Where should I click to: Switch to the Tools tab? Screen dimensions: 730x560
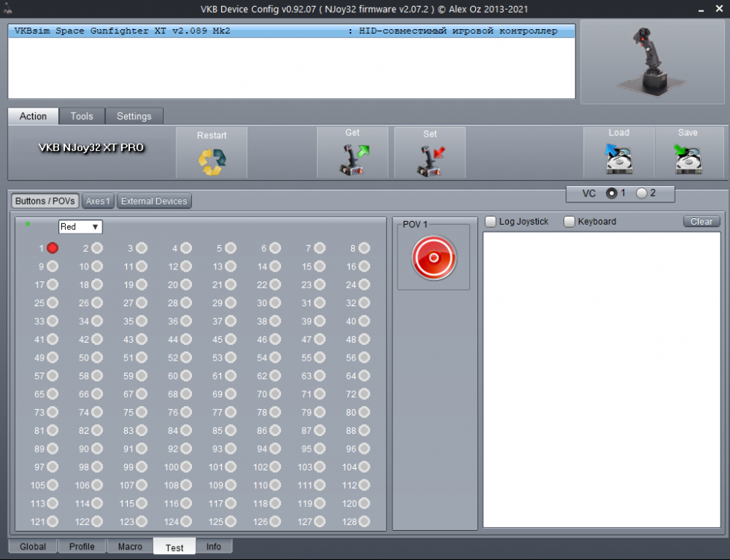81,116
